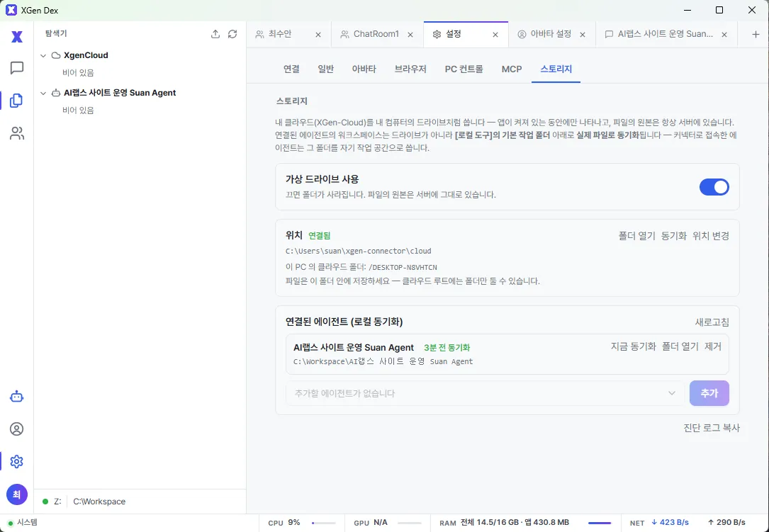This screenshot has height=532, width=769.
Task: Click 비어 있음 under XgenCloud
Action: [x=78, y=73]
